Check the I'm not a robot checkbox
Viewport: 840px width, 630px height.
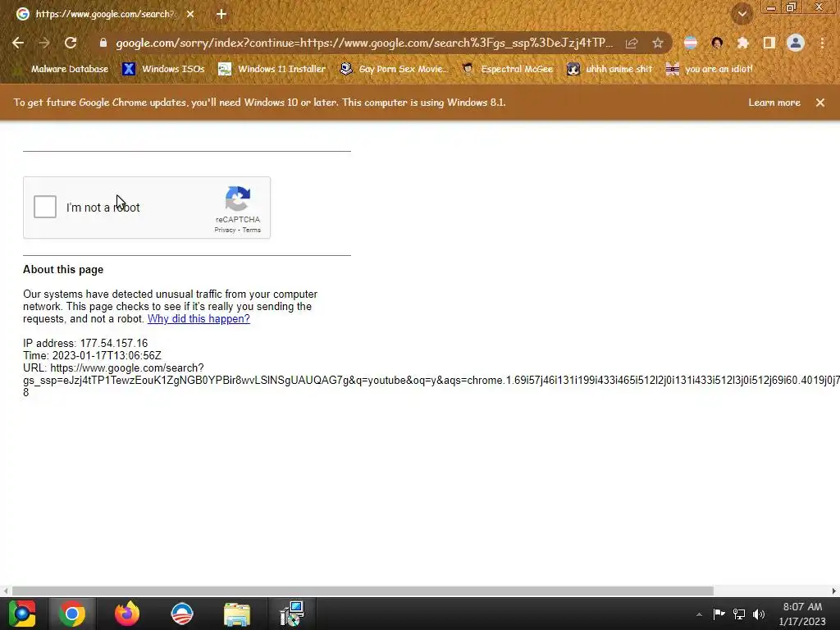(45, 207)
